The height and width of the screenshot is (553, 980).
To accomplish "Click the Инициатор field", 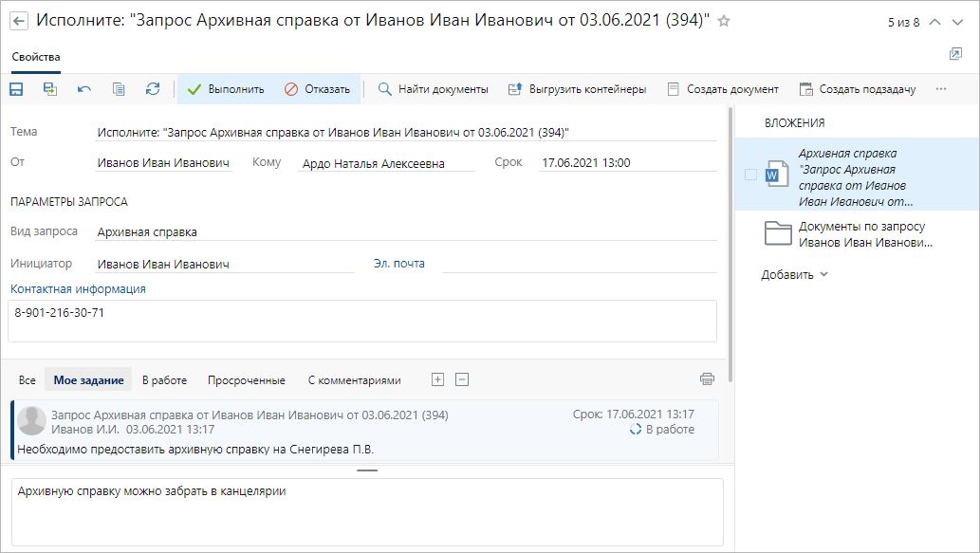I will pyautogui.click(x=225, y=265).
